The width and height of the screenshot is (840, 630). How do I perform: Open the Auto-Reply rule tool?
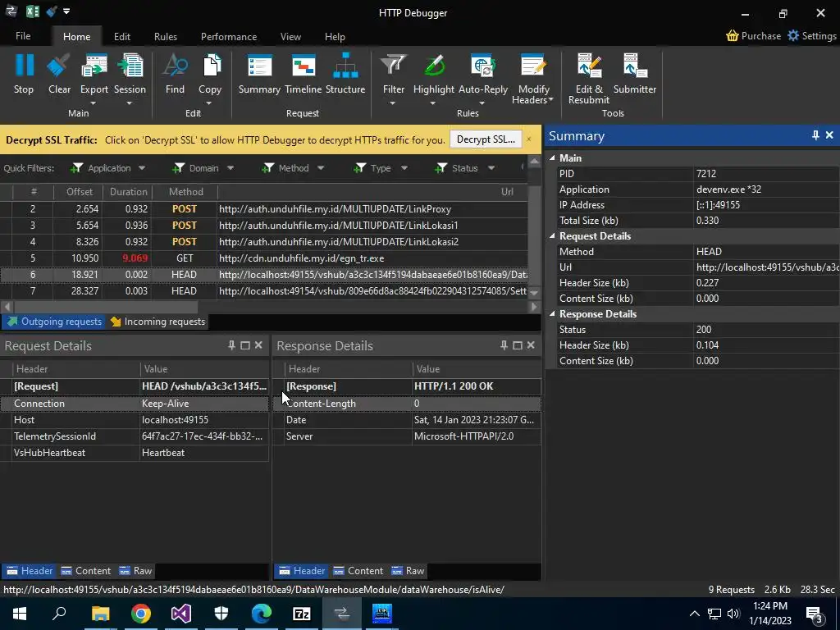click(482, 66)
